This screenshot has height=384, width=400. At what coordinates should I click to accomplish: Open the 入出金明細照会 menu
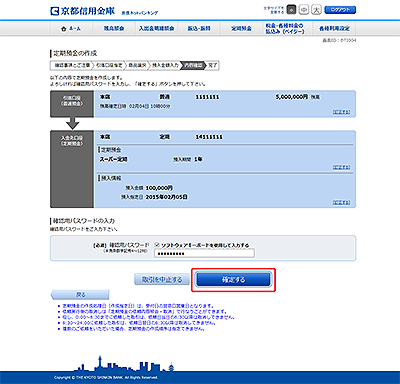156,29
